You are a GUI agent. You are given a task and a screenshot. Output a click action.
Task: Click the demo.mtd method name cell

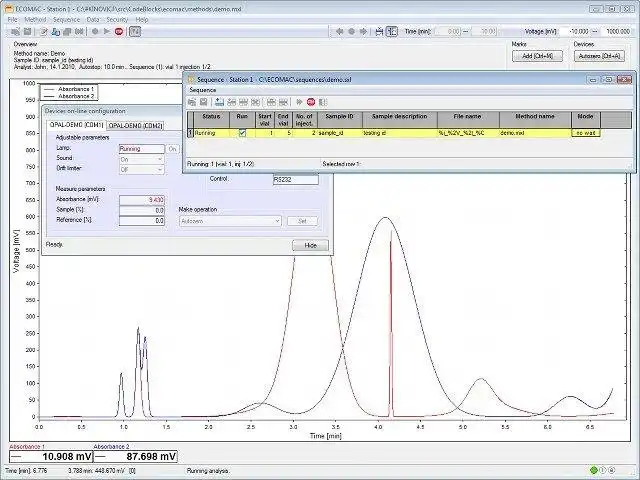(535, 133)
